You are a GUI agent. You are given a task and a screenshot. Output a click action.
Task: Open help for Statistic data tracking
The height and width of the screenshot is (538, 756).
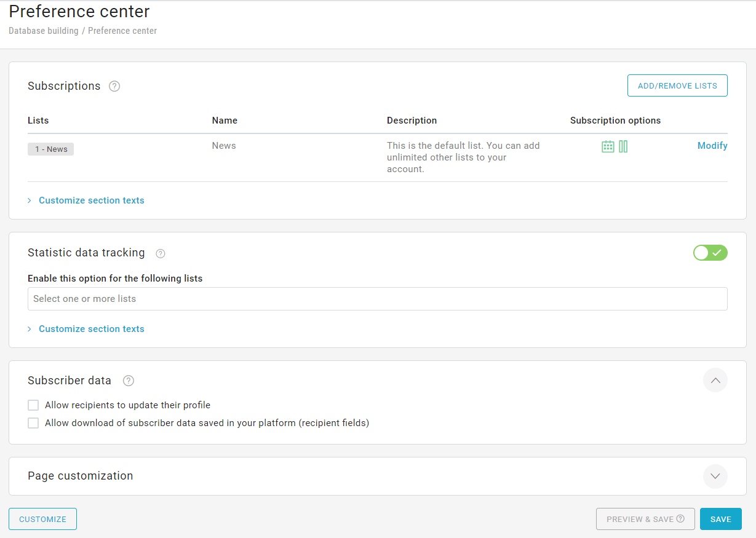(x=161, y=253)
